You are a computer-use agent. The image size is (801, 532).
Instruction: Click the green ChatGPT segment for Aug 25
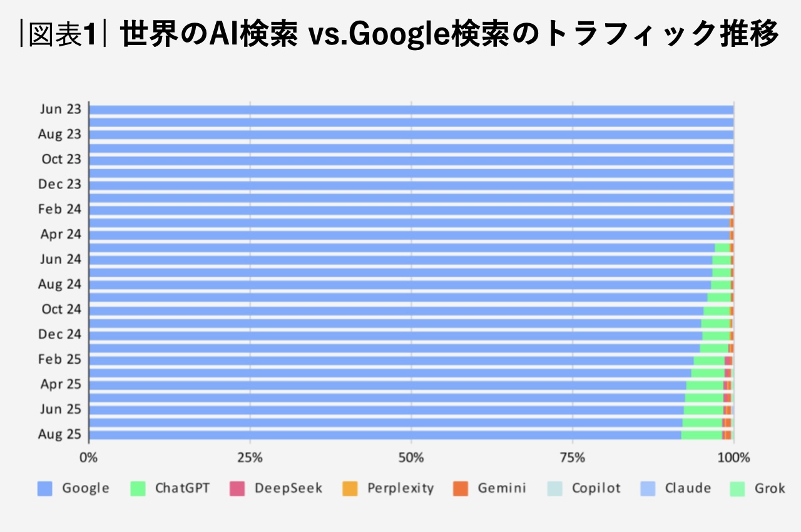coord(702,435)
